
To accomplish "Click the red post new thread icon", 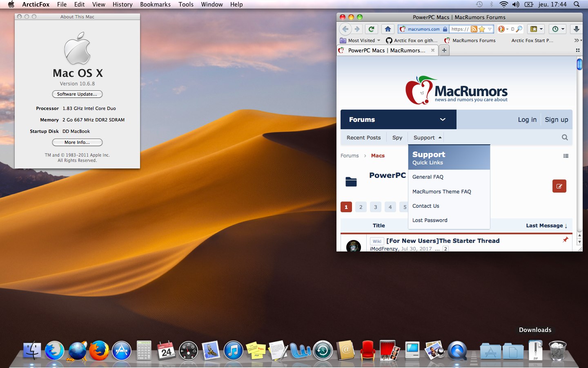I will (559, 186).
